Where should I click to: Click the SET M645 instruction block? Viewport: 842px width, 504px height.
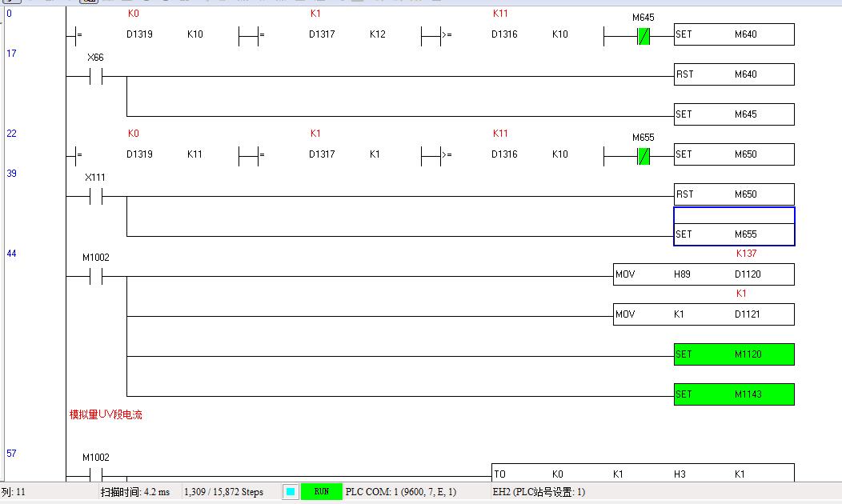734,115
